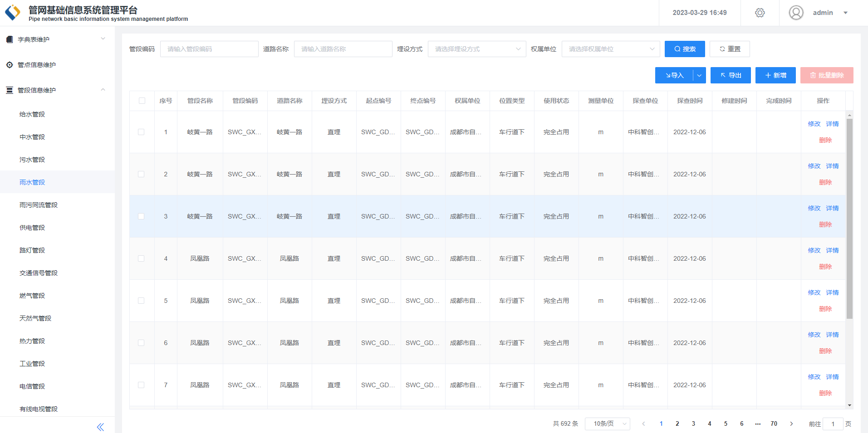Click the table vertical scrollbar thumb
868x433 pixels.
849,218
